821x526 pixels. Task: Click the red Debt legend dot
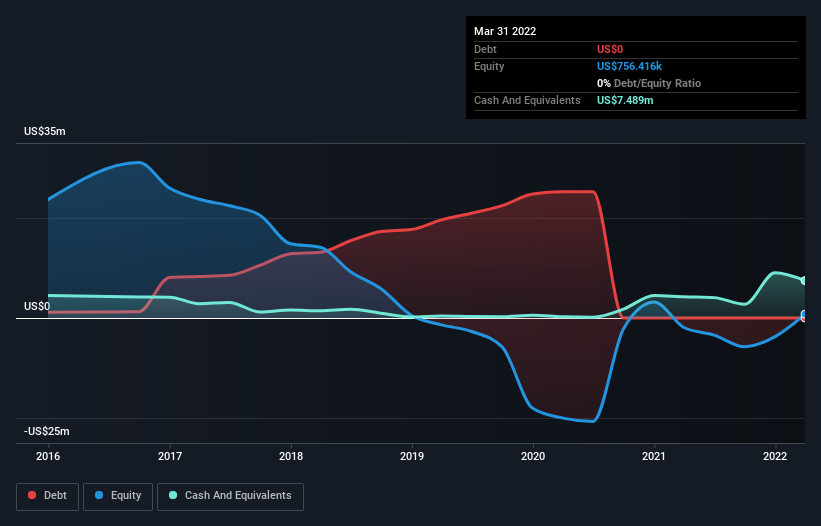32,495
